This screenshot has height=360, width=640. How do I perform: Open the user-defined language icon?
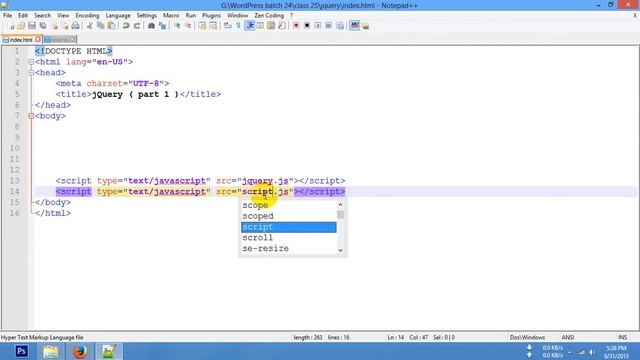[x=260, y=26]
